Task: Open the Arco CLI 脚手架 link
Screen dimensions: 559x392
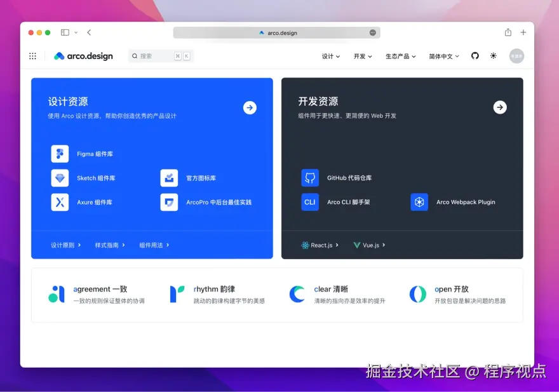Action: pyautogui.click(x=348, y=202)
